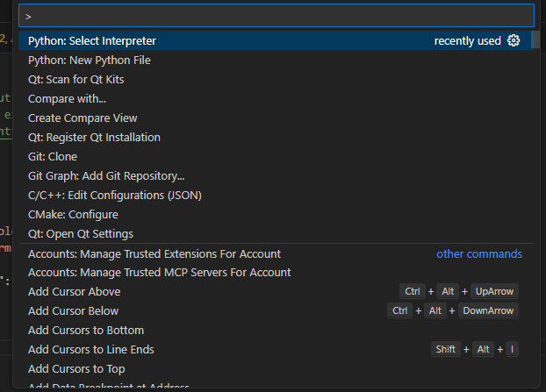Click the 'recently used' label
This screenshot has width=546, height=392.
point(467,41)
